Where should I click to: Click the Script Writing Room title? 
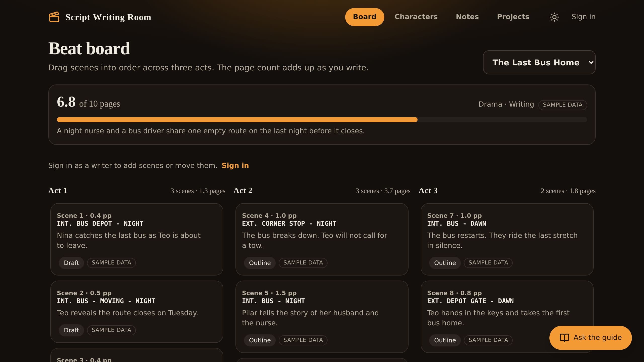point(108,17)
